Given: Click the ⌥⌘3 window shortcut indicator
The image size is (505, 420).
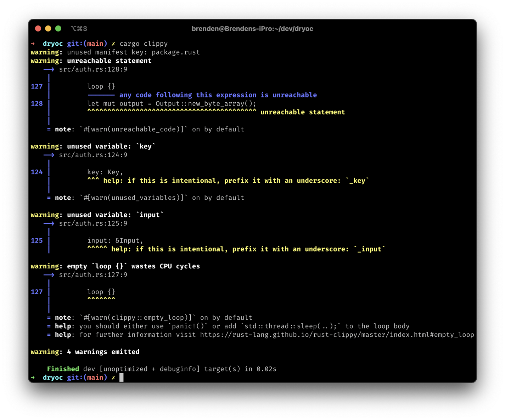Looking at the screenshot, I should click(x=79, y=29).
